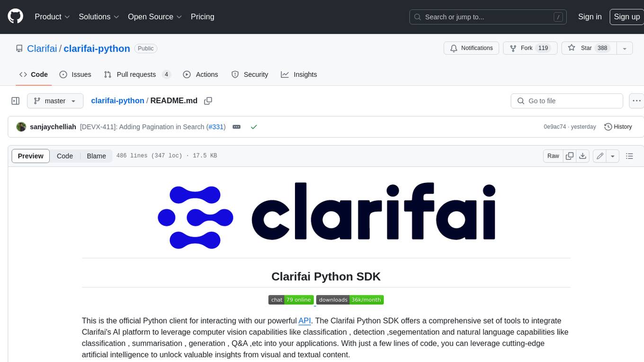Expand the Product menu
The height and width of the screenshot is (362, 644).
click(52, 17)
